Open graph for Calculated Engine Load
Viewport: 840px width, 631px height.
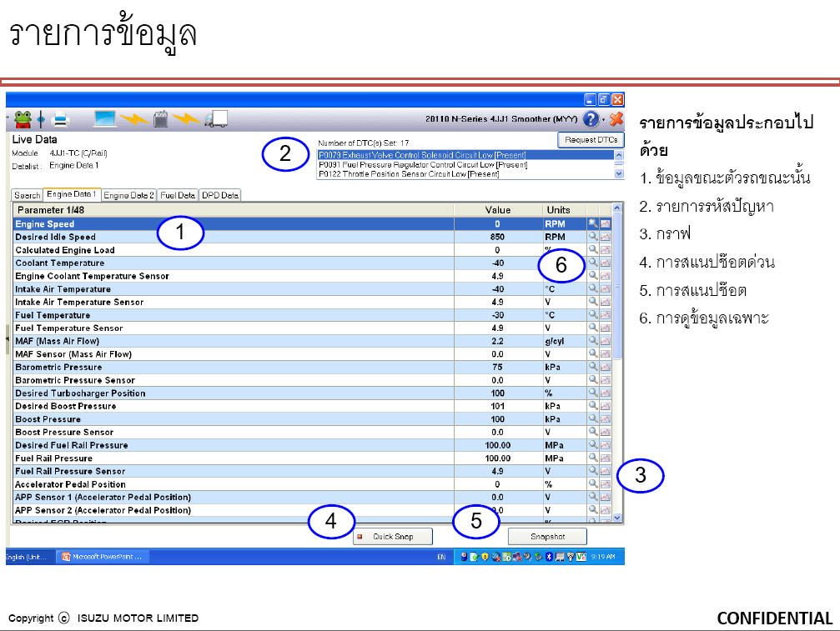tap(606, 249)
